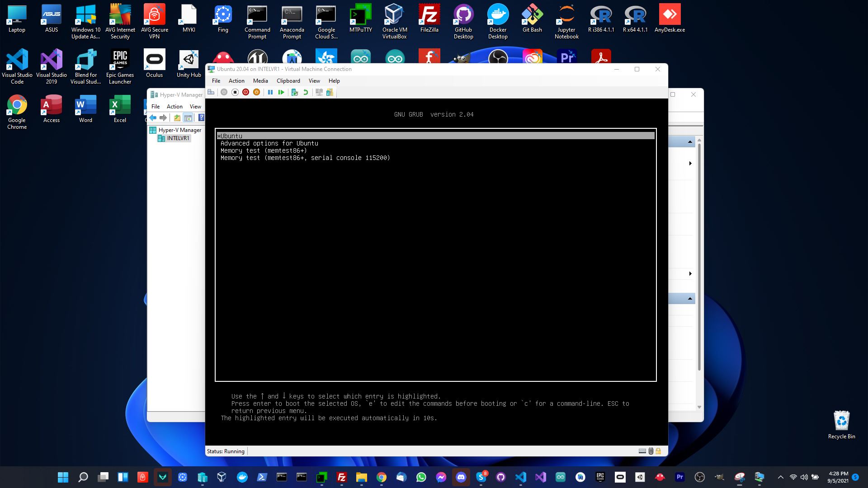Open the Google Chrome desktop shortcut

pos(17,112)
